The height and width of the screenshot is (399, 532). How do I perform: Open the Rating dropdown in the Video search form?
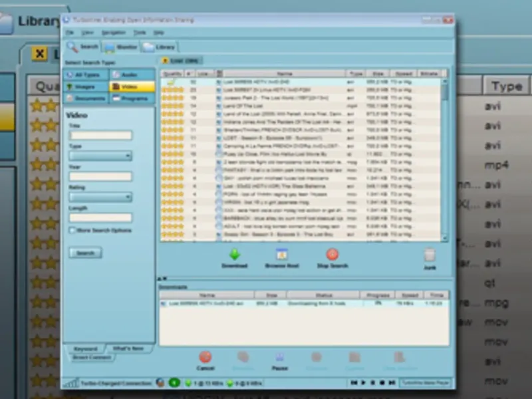[x=100, y=197]
